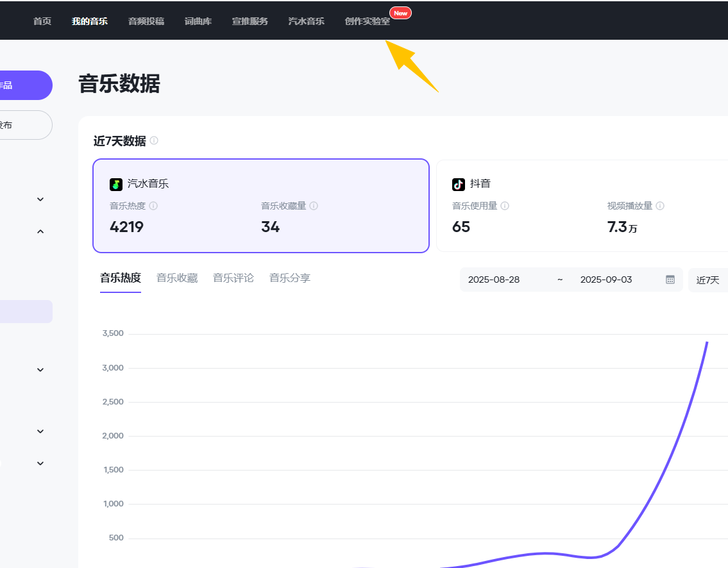Viewport: 728px width, 568px height.
Task: Click the start date field 2025-08-28
Action: 494,280
